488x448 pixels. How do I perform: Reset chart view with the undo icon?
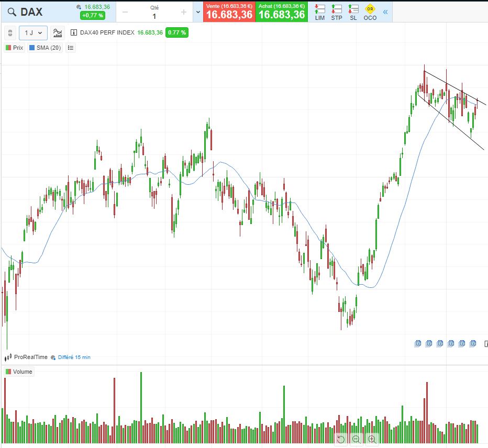[341, 439]
